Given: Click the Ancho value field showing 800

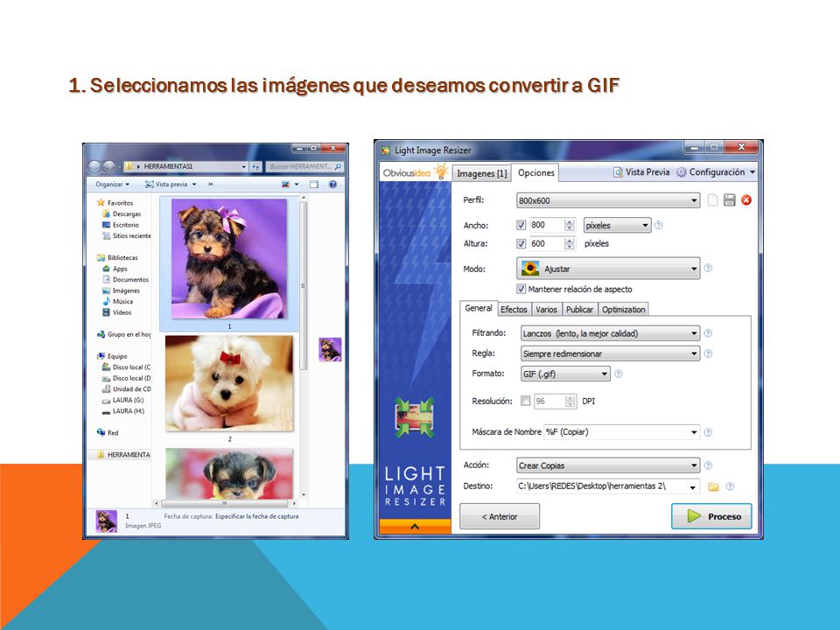Looking at the screenshot, I should coord(546,226).
